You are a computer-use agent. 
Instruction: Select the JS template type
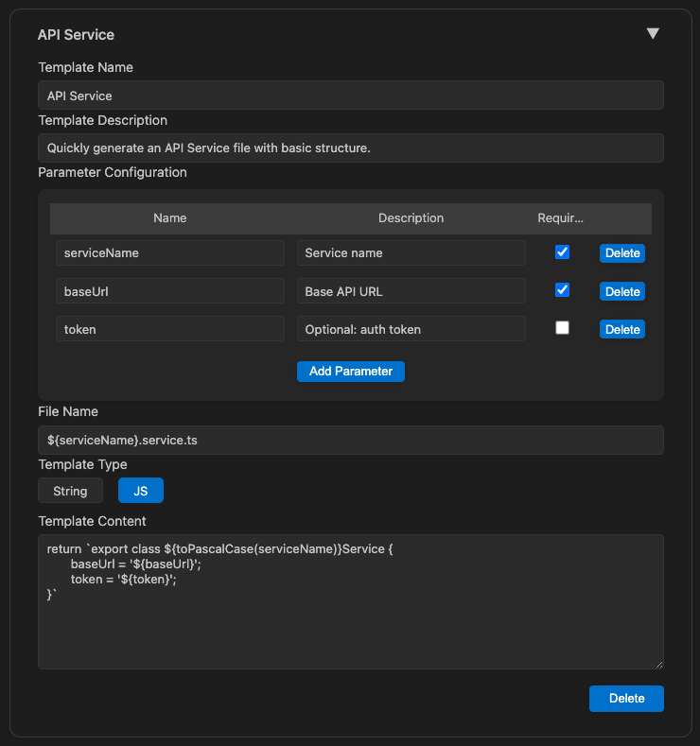(x=140, y=491)
